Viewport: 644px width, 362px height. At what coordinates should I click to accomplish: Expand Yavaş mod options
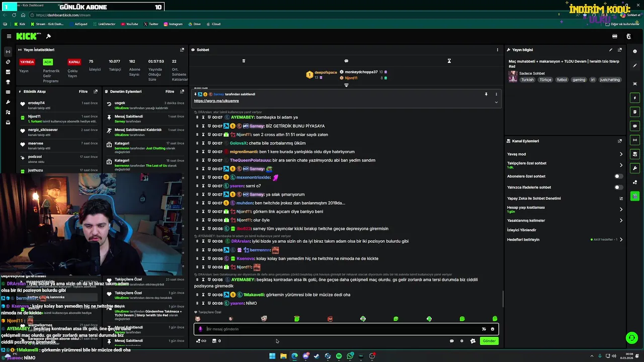(x=565, y=154)
